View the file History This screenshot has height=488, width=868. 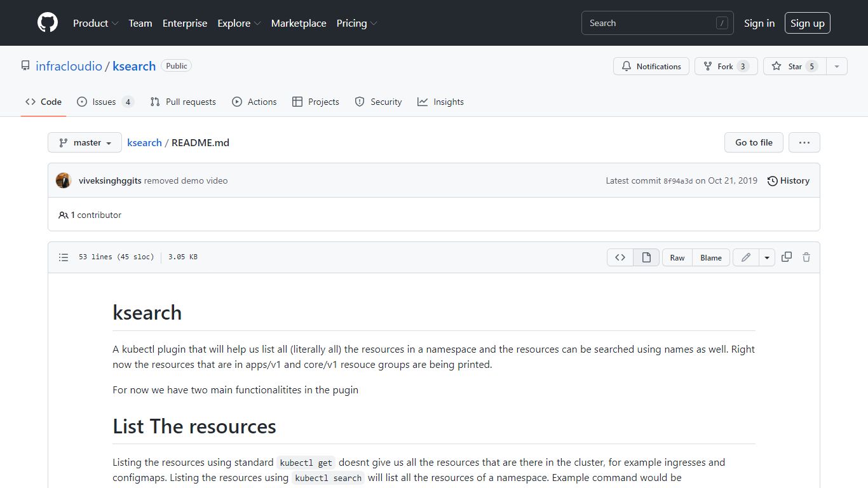788,180
